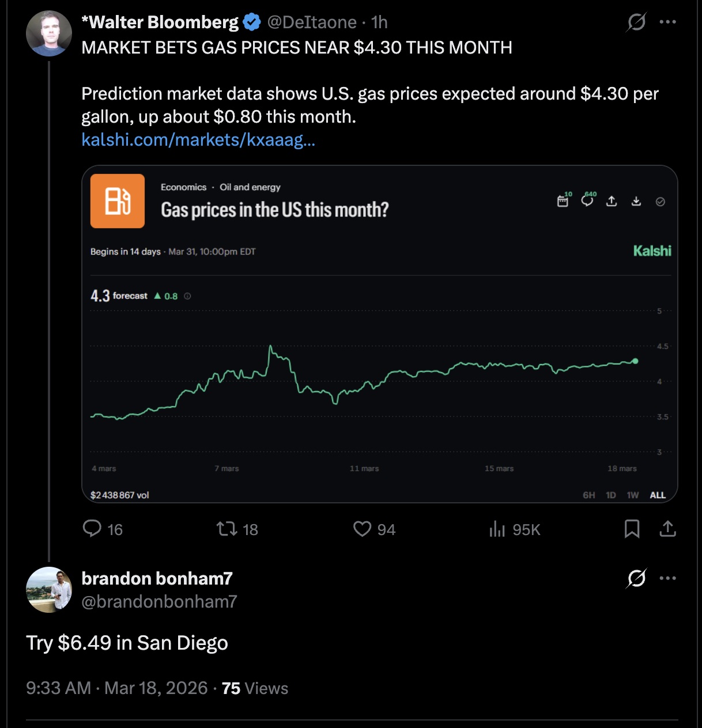702x728 pixels.
Task: Click the comments icon showing 640 in Kalshi card
Action: click(587, 201)
